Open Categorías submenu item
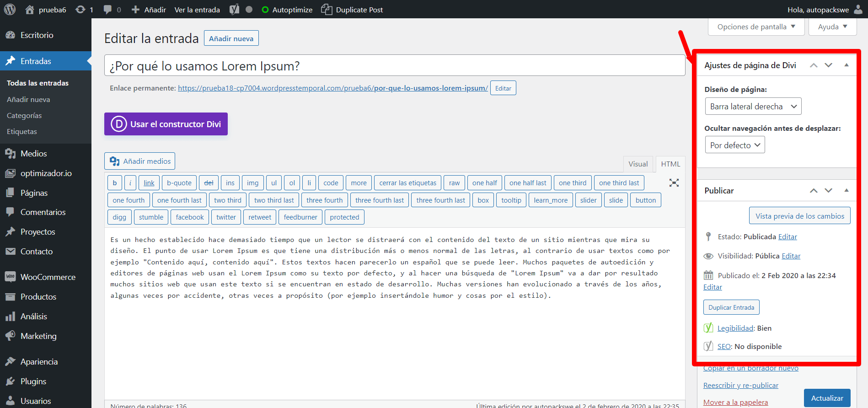 [24, 116]
